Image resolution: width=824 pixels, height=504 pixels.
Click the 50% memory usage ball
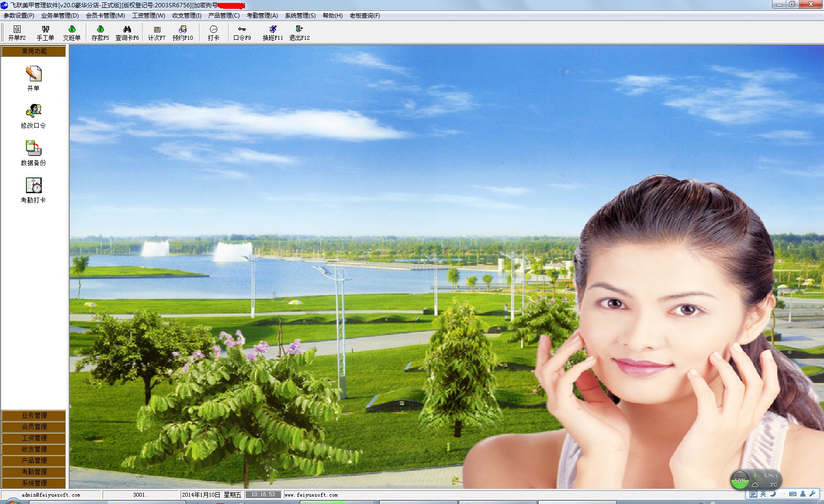pyautogui.click(x=740, y=480)
